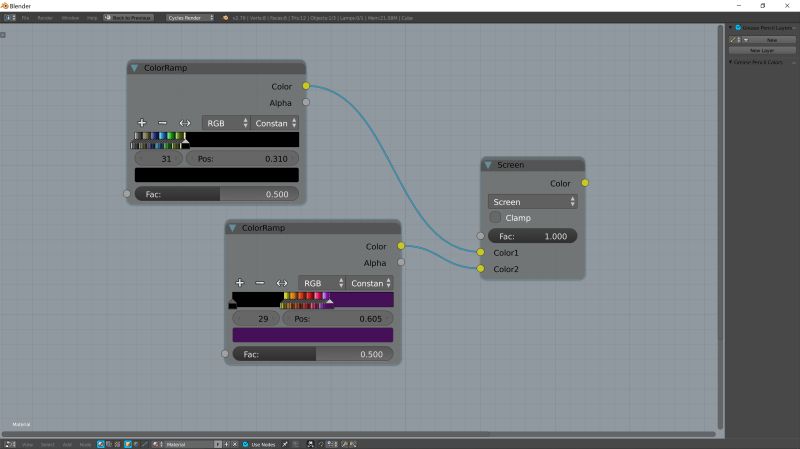This screenshot has width=800, height=449.
Task: Click the add new material plus icon
Action: pos(227,444)
